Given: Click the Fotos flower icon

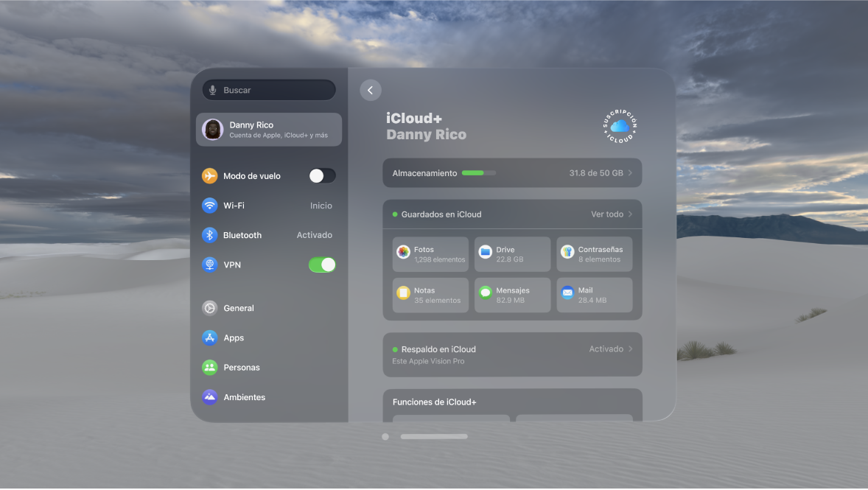Looking at the screenshot, I should point(403,252).
